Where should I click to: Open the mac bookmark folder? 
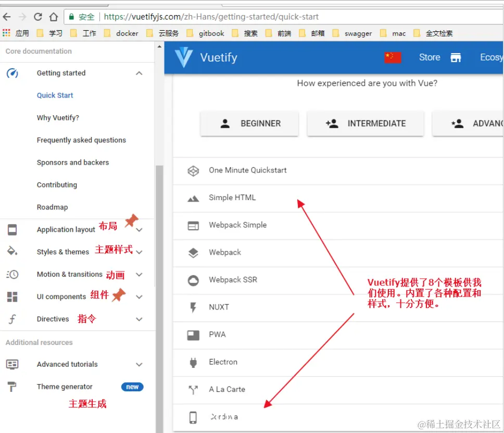393,33
